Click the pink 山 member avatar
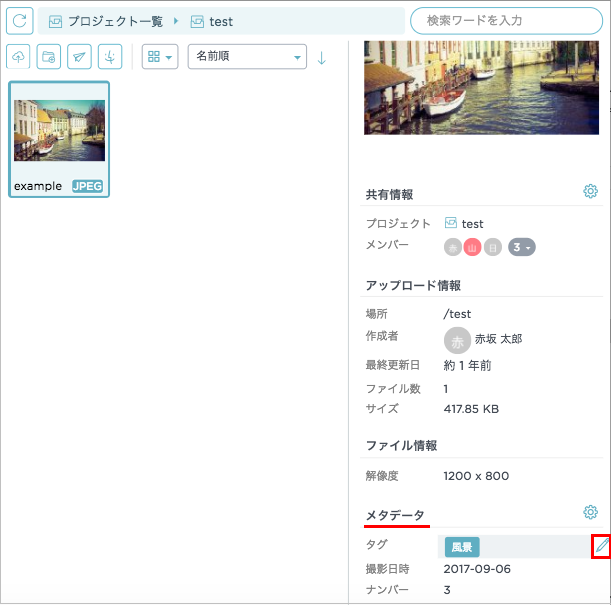The image size is (611, 605). pos(472,247)
